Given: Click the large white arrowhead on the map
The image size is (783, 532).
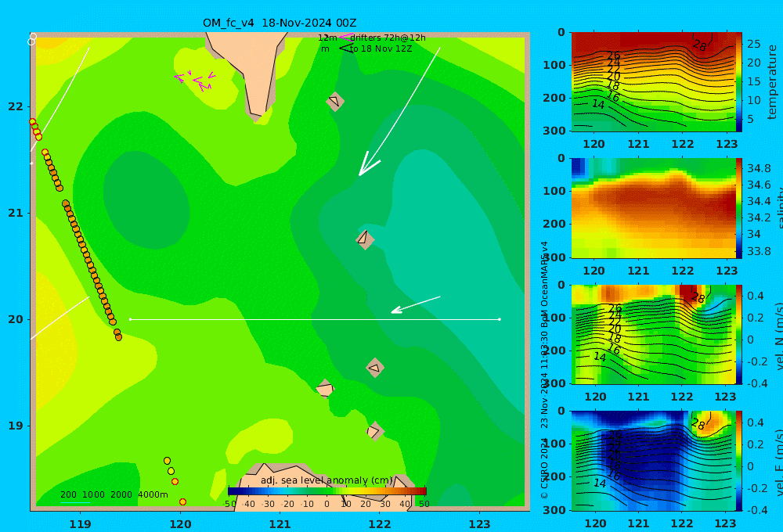Looking at the screenshot, I should tap(368, 164).
